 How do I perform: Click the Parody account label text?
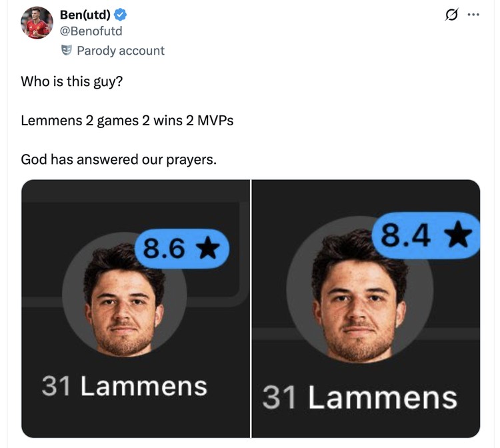[x=120, y=51]
